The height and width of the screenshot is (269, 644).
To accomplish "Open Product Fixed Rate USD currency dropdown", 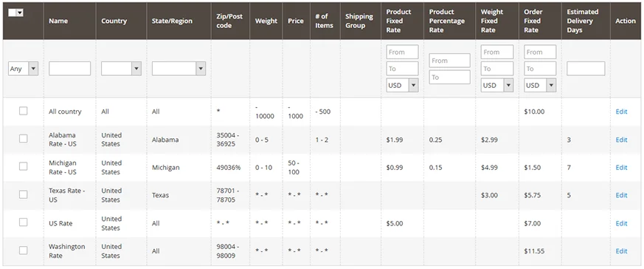I will 402,85.
